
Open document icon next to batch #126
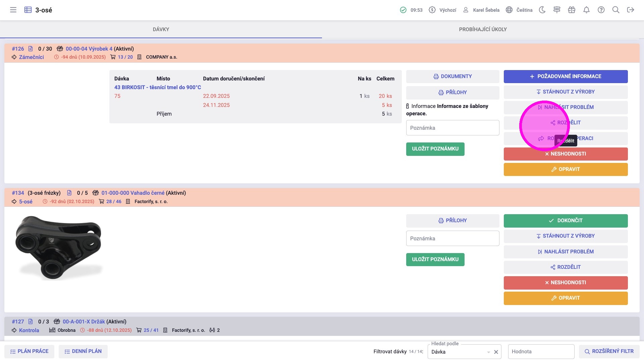point(31,49)
